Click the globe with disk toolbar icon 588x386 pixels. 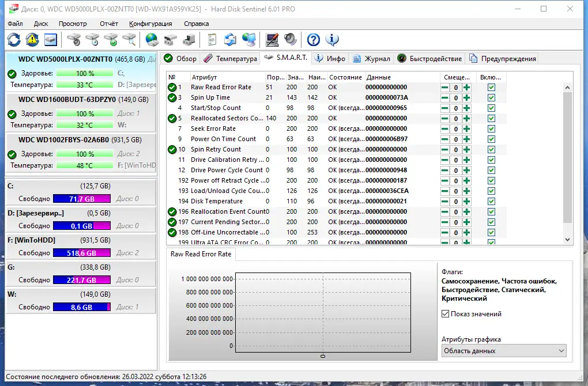(x=152, y=39)
